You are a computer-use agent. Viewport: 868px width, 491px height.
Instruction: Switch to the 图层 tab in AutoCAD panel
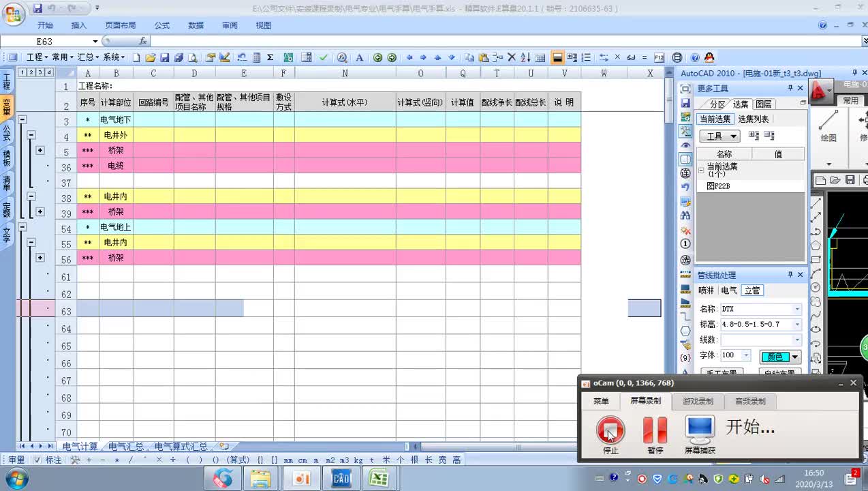click(764, 104)
